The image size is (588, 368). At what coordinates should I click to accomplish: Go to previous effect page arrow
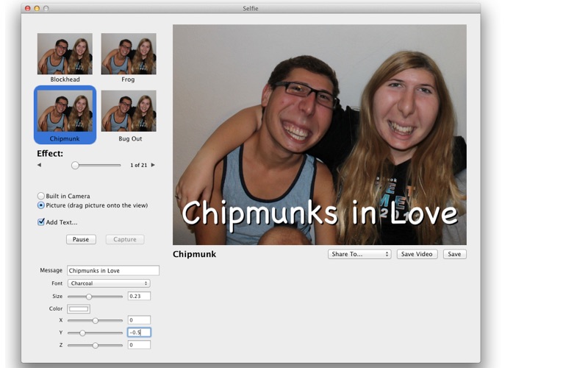(x=40, y=165)
